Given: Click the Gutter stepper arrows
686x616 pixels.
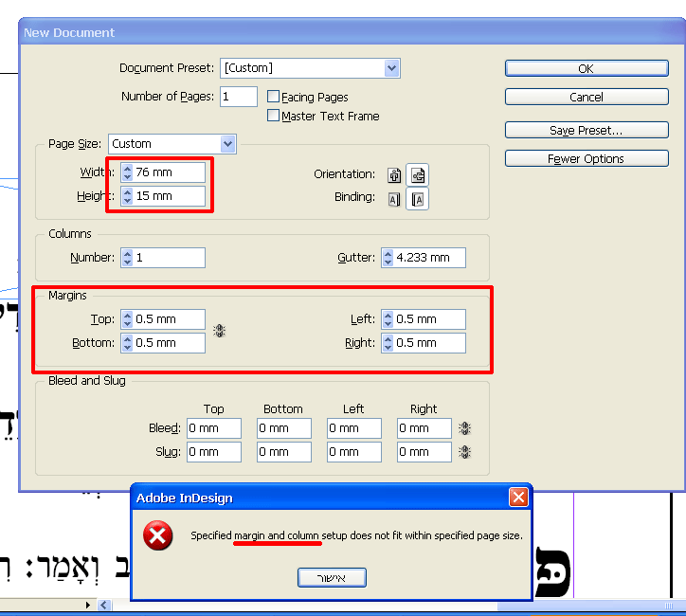Looking at the screenshot, I should point(388,258).
